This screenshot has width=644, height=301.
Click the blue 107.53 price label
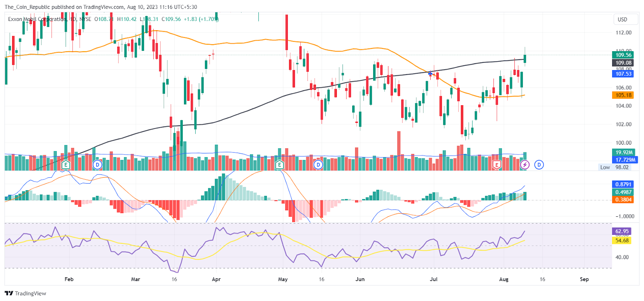tap(623, 74)
